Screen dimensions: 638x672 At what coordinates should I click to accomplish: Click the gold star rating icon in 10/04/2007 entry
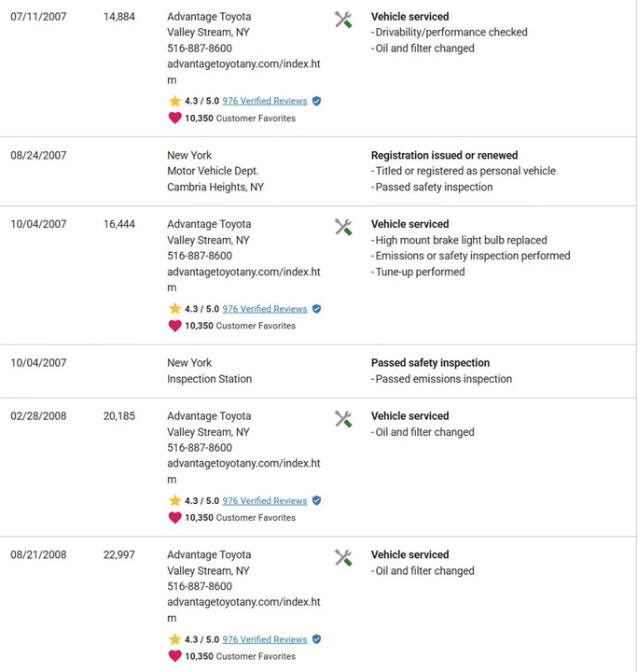174,309
